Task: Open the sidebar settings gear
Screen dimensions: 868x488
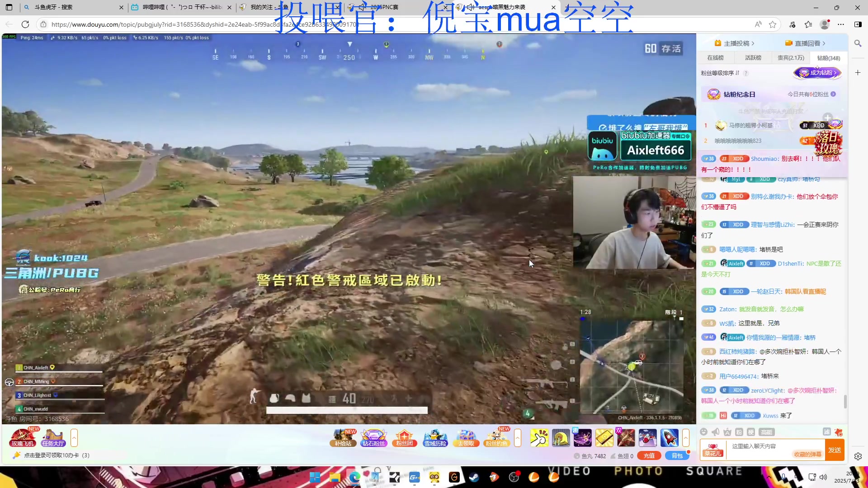Action: 858,456
